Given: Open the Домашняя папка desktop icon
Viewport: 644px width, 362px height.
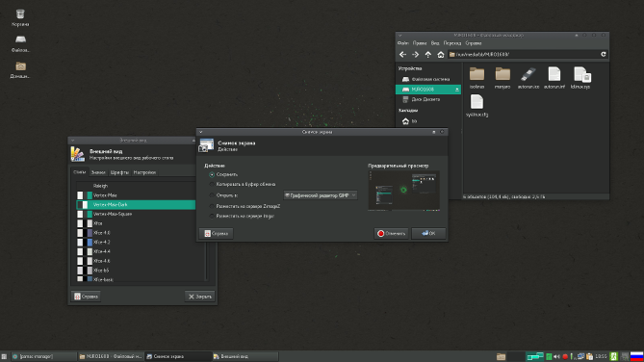Looking at the screenshot, I should pyautogui.click(x=20, y=70).
